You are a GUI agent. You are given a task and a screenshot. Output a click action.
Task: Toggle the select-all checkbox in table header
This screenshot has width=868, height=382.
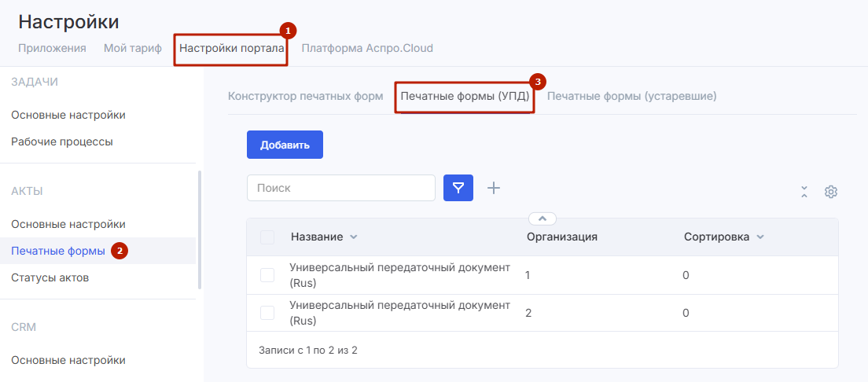pos(267,237)
